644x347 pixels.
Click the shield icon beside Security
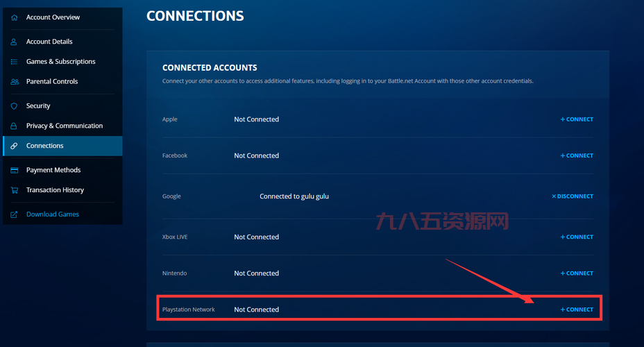tap(14, 106)
